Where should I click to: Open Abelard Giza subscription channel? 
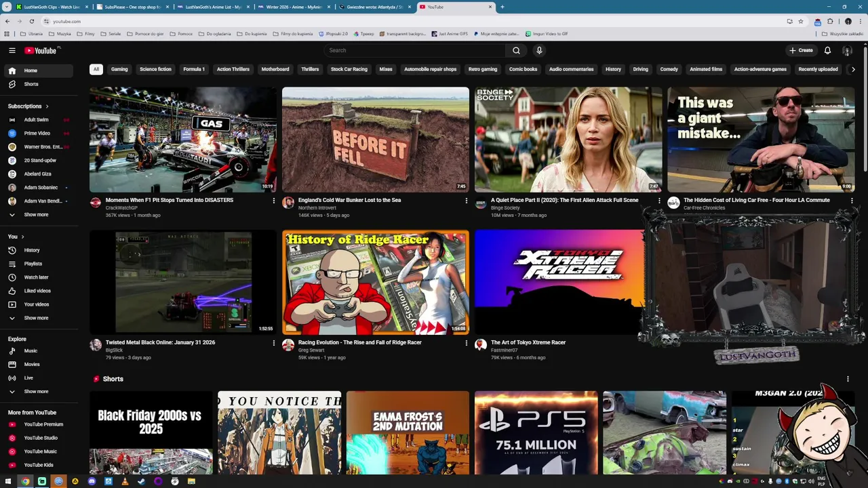coord(40,174)
